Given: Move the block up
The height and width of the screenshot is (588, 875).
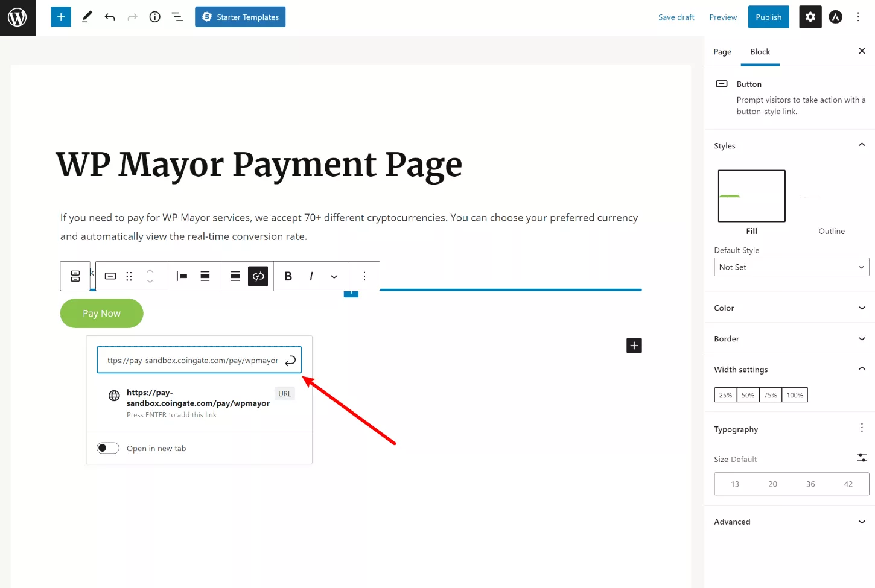Looking at the screenshot, I should (x=150, y=271).
